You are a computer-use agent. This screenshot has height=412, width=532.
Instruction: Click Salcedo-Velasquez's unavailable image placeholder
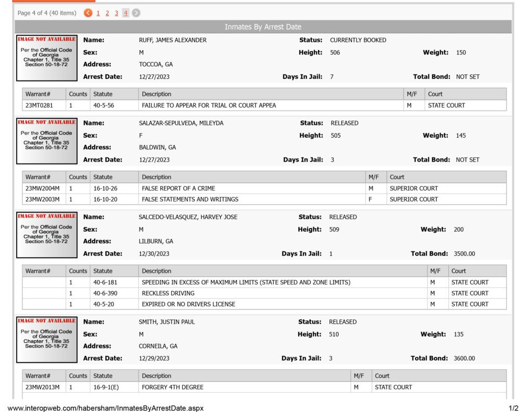47,235
